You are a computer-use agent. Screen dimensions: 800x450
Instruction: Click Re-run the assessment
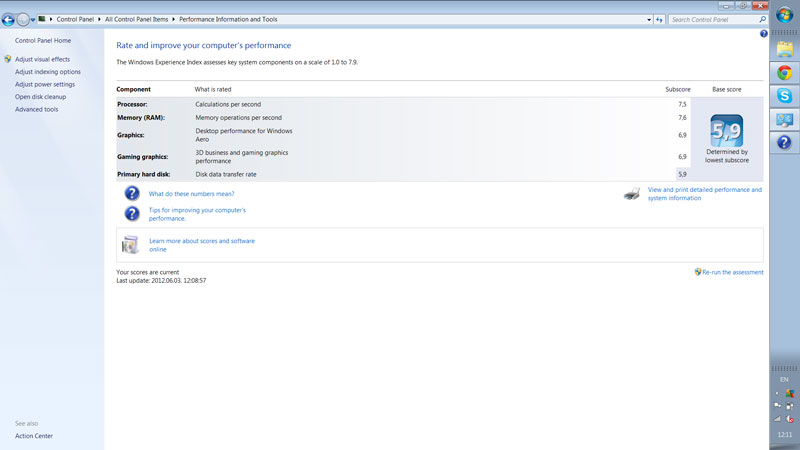click(733, 272)
